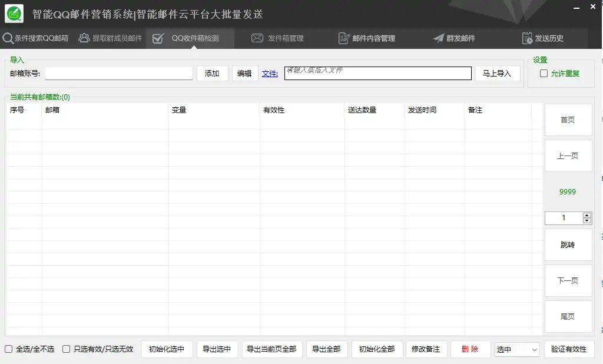Enable the 允许重复 checkbox
The height and width of the screenshot is (364, 603).
pyautogui.click(x=544, y=74)
